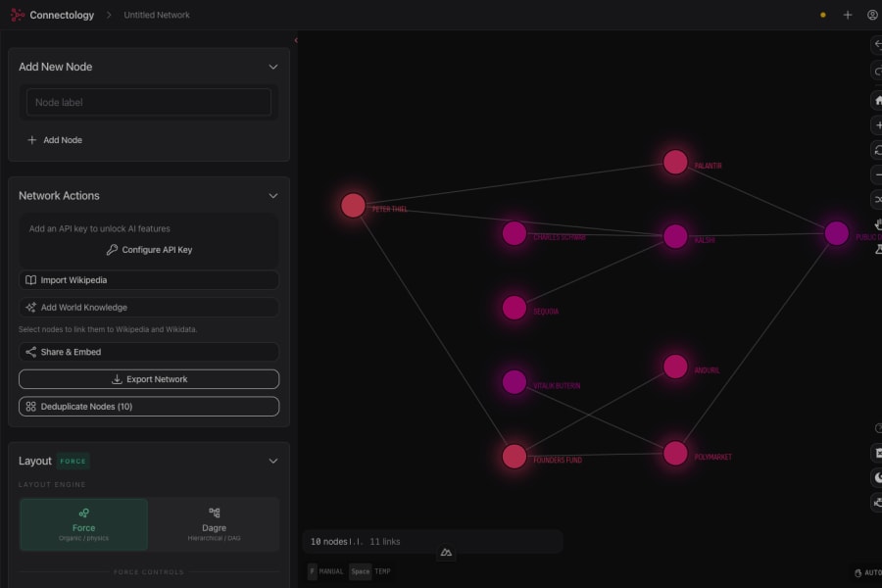
Task: Click Add World Knowledge
Action: coord(149,307)
